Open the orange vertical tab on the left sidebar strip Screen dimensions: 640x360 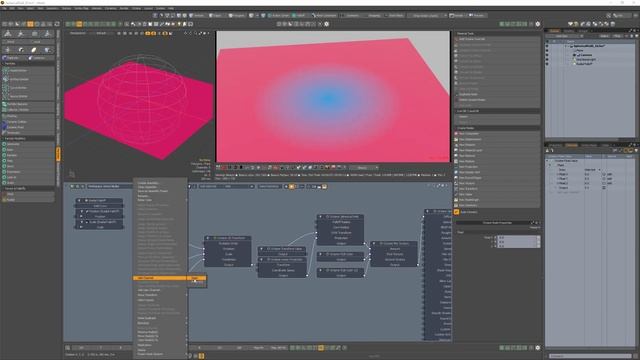58,154
